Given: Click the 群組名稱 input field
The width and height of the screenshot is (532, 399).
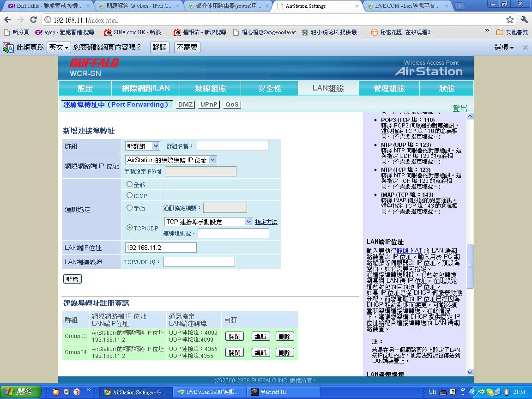Looking at the screenshot, I should (x=232, y=146).
